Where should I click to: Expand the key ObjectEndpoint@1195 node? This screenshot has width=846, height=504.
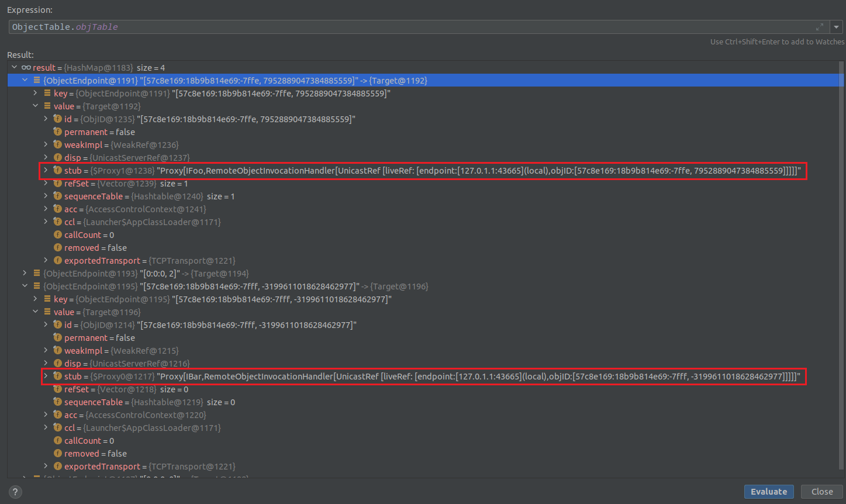[35, 299]
